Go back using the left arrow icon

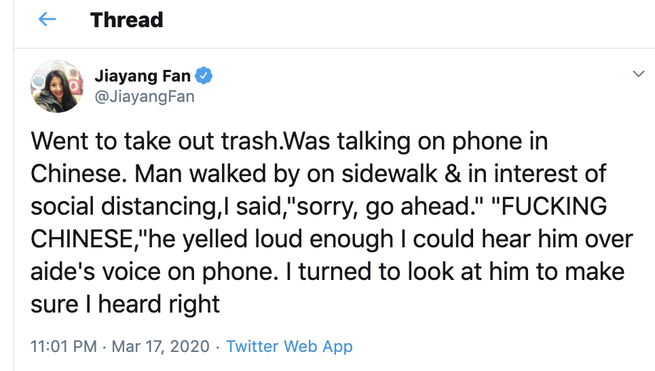click(x=47, y=19)
